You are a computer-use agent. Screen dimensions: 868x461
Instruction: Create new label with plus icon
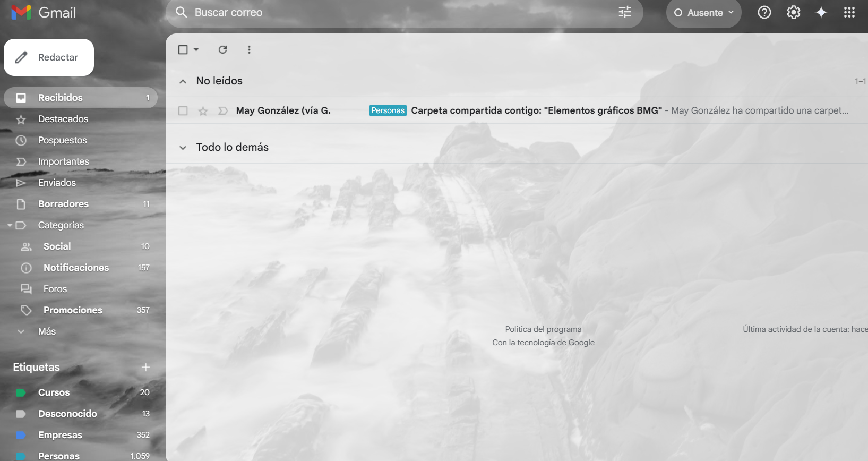[x=145, y=367]
